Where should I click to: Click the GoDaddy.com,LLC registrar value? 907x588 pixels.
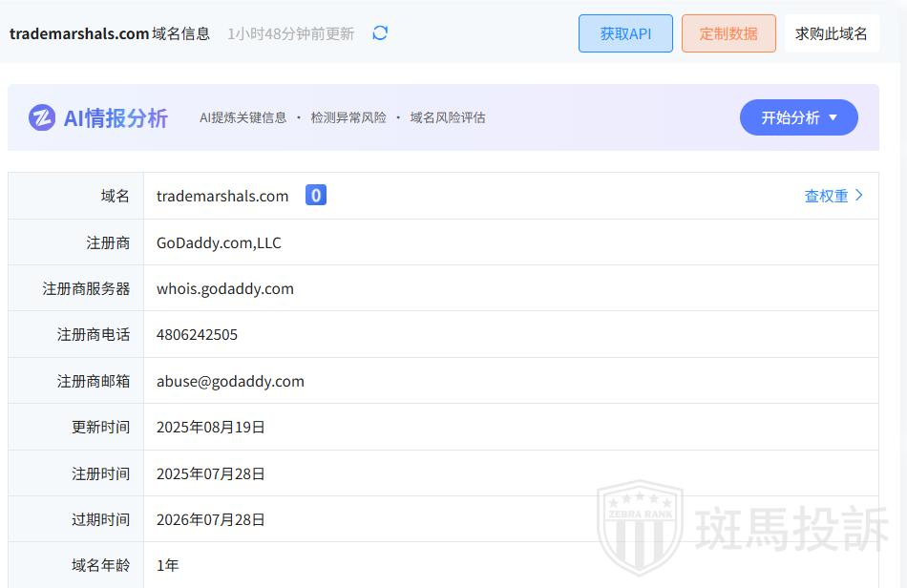(219, 242)
